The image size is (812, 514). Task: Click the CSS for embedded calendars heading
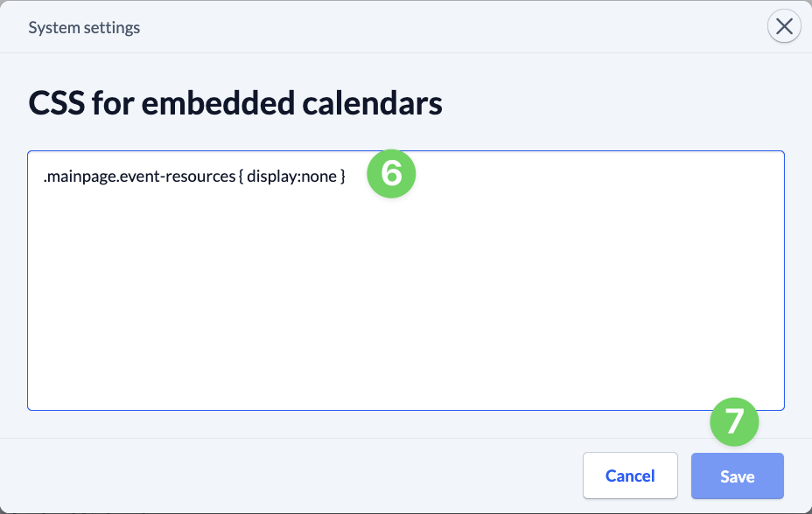(x=235, y=103)
